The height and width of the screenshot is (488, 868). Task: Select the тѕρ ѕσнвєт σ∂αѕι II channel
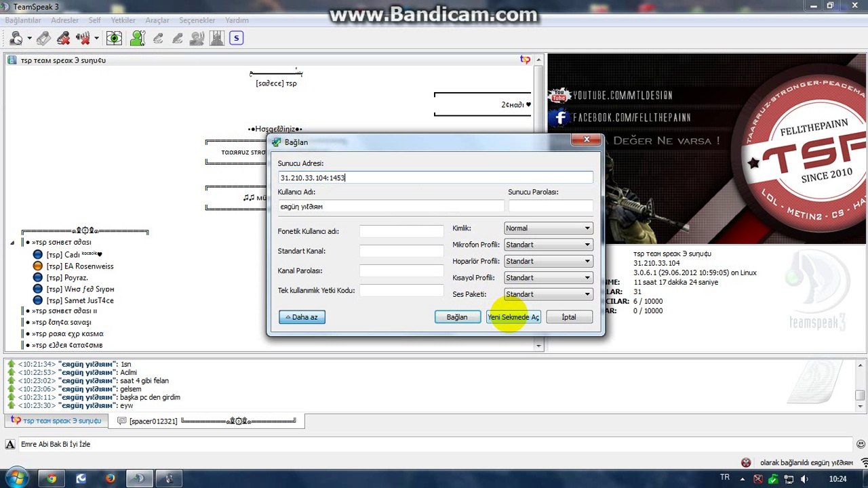62,311
